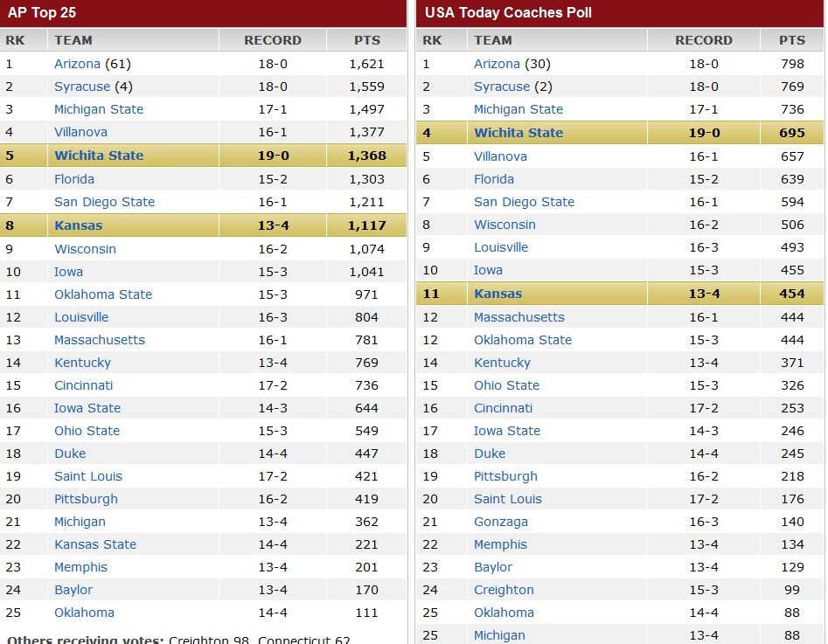This screenshot has width=828, height=644.
Task: Click San Diego State in AP Top 25
Action: click(104, 202)
